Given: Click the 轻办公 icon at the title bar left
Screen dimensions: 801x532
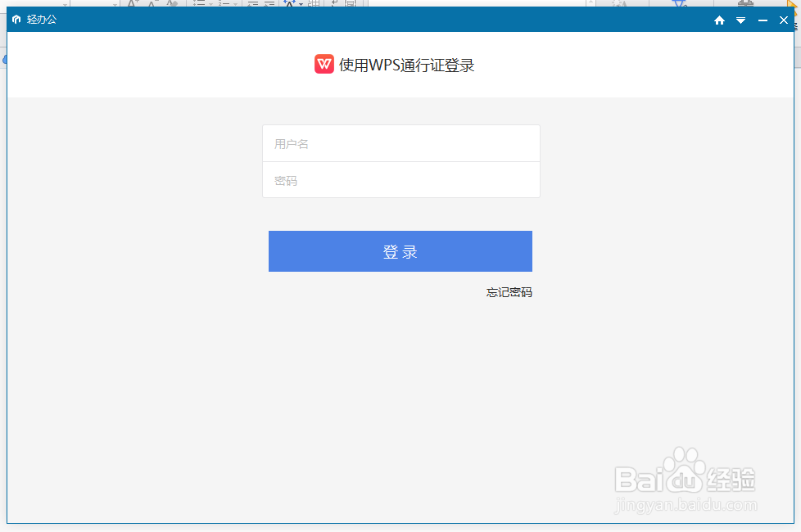Looking at the screenshot, I should tap(16, 20).
